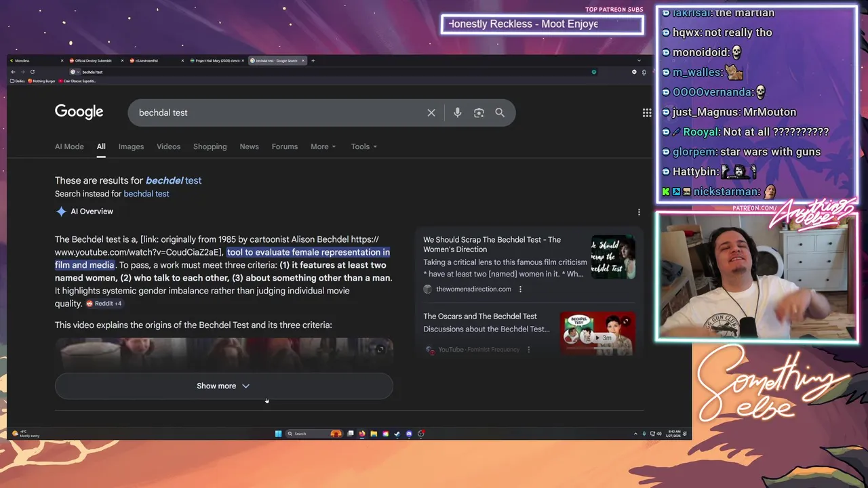868x488 pixels.
Task: Click the taskbar clock and date
Action: [x=675, y=434]
